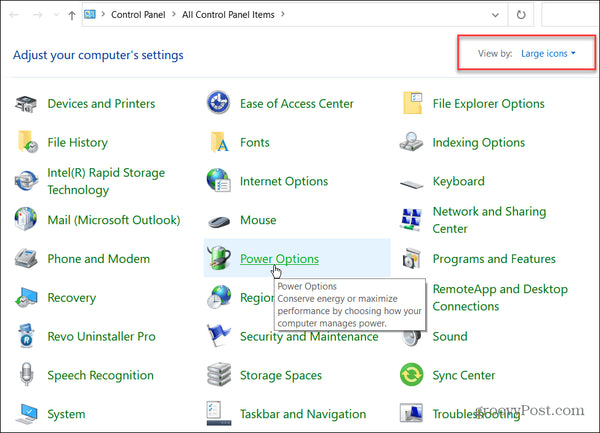Open the Keyboard link
600x433 pixels.
click(x=458, y=181)
